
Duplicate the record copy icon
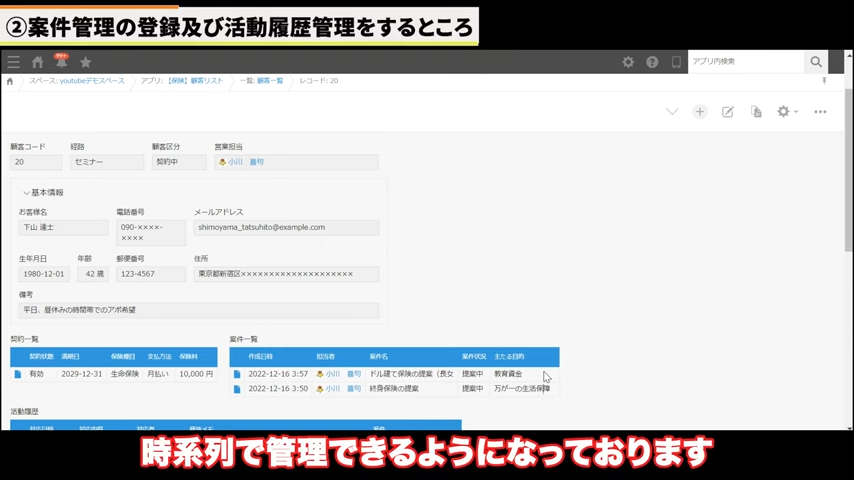[756, 112]
